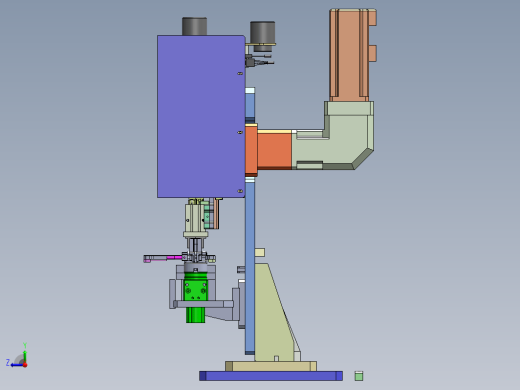Select the blue vertical rail
Screen dimensions: 520x390
(250, 267)
